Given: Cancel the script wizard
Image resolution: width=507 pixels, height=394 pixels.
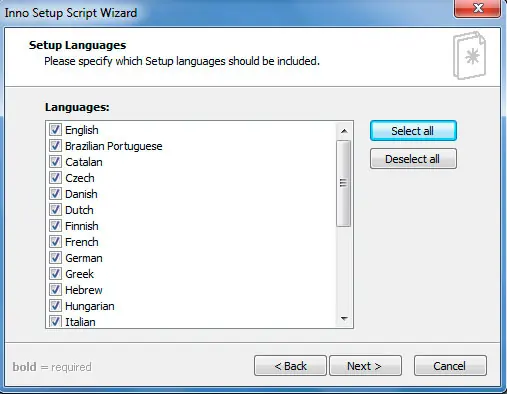Looking at the screenshot, I should click(x=450, y=366).
